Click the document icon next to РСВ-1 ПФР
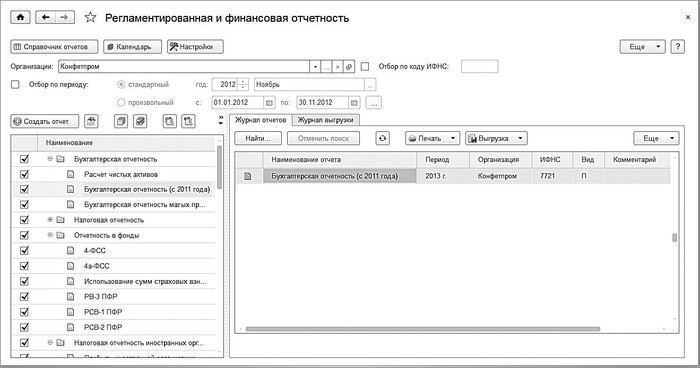Screen dimensions: 700x368 point(70,312)
